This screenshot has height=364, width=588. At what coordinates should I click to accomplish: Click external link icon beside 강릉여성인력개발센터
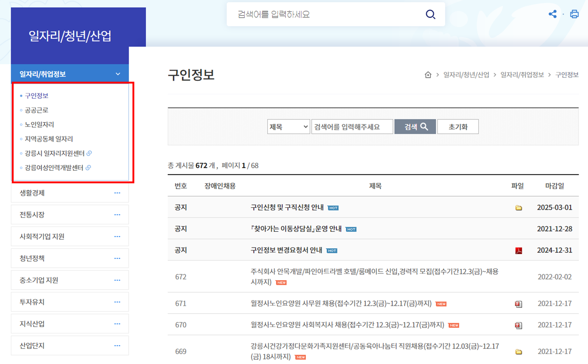click(88, 167)
